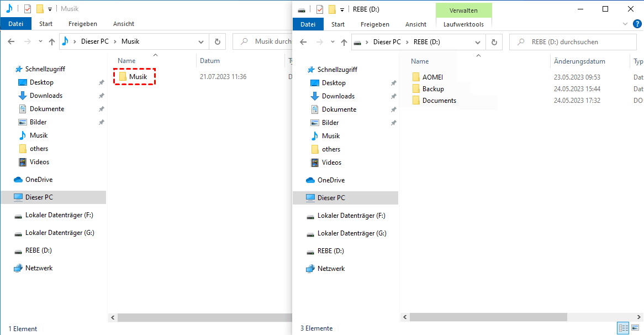Screen dimensions: 644x335
Task: Click Forward arrow in Musik window
Action: click(27, 41)
